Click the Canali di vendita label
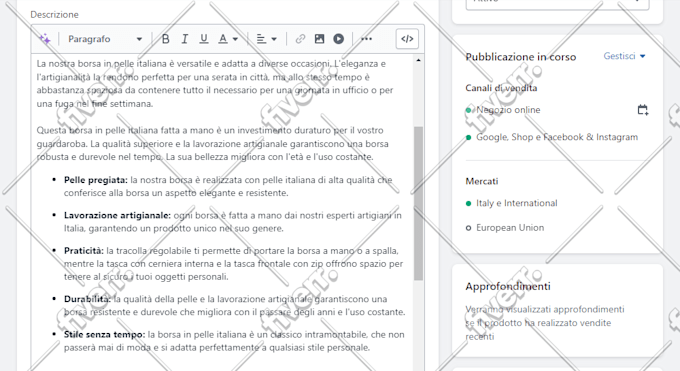Viewport: 680px width, 371px height. tap(501, 88)
